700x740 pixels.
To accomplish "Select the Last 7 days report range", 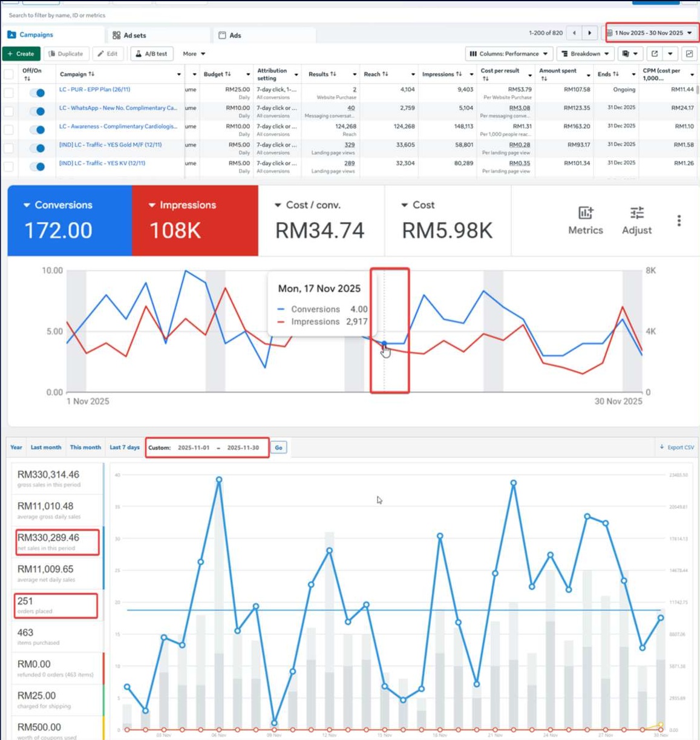I will pyautogui.click(x=125, y=447).
